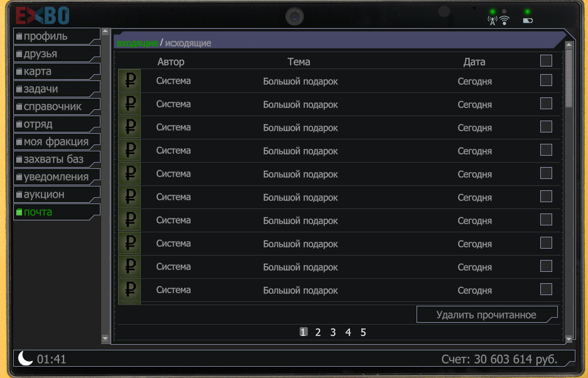Show the уведомления section
Screen dimensions: 588x378
pos(57,177)
